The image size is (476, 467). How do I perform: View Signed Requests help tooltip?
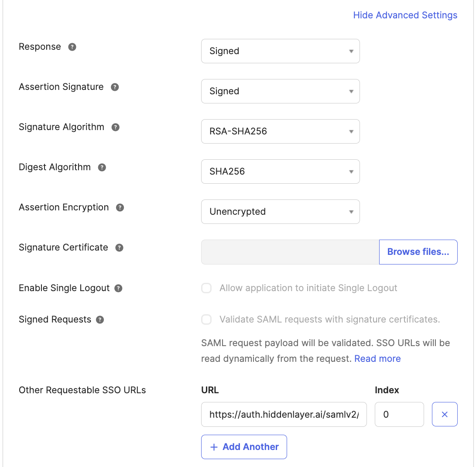coord(100,319)
